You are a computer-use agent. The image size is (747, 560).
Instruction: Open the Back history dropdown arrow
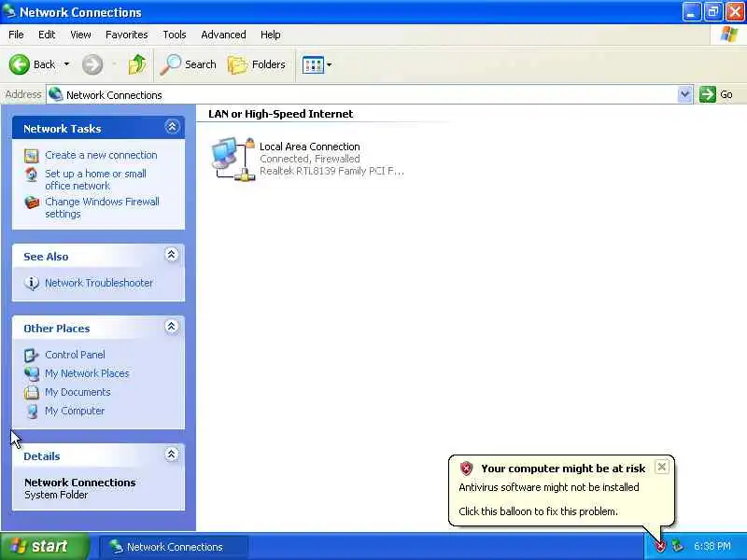(x=66, y=64)
